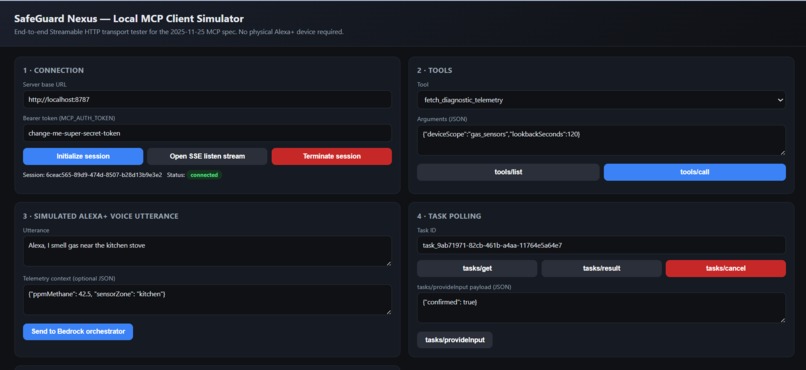806x370 pixels.
Task: Edit the tasks/provideInput payload textarea
Action: pyautogui.click(x=601, y=308)
